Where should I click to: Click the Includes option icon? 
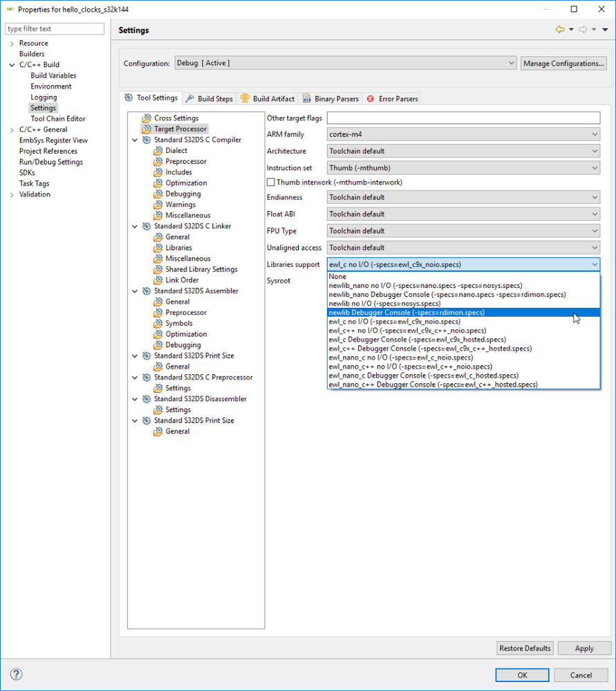click(158, 172)
